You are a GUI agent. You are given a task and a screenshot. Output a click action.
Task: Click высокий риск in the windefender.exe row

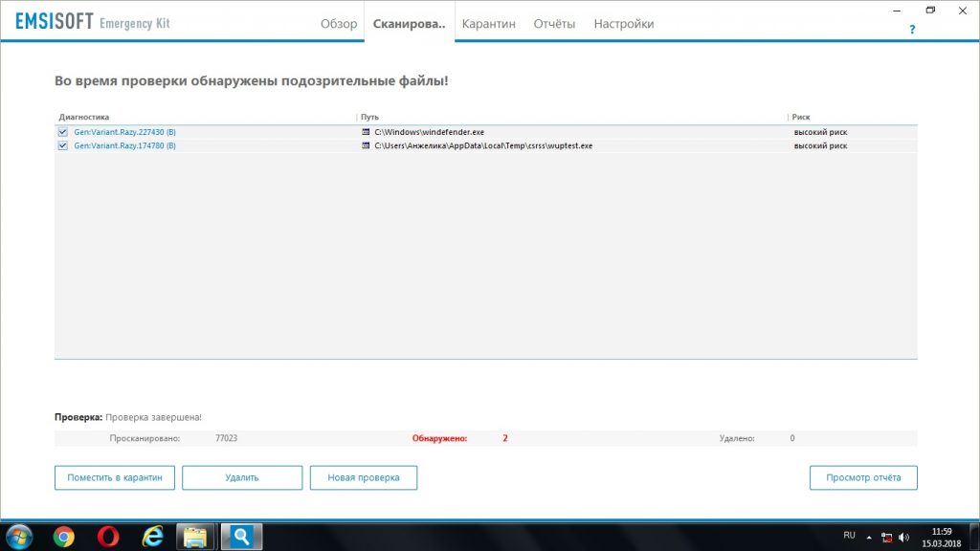pos(820,132)
